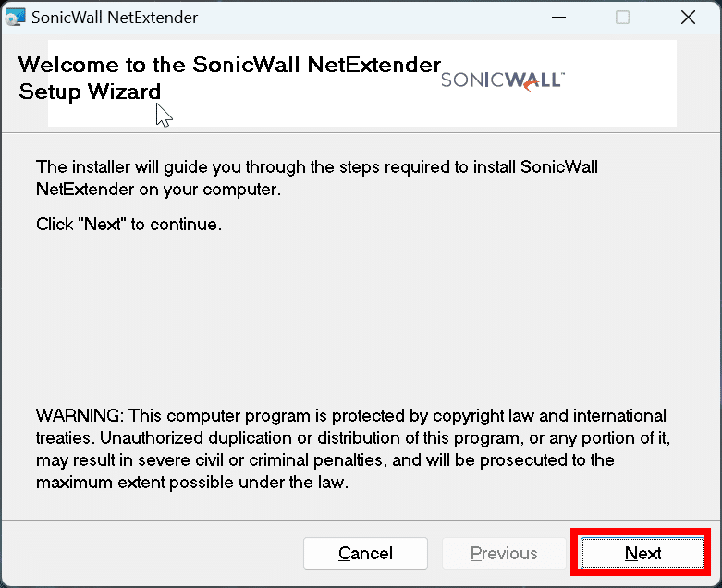Click the "Setup Wizard" heading line
The image size is (722, 588).
[90, 92]
